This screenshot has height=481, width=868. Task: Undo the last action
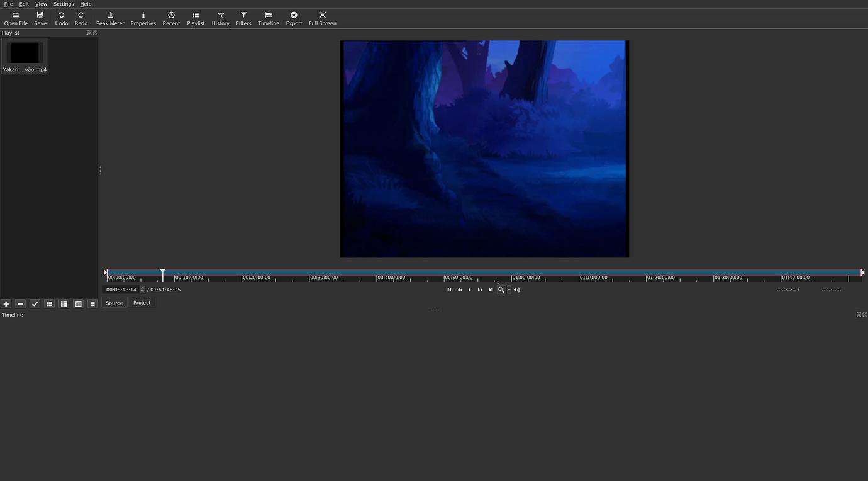62,18
